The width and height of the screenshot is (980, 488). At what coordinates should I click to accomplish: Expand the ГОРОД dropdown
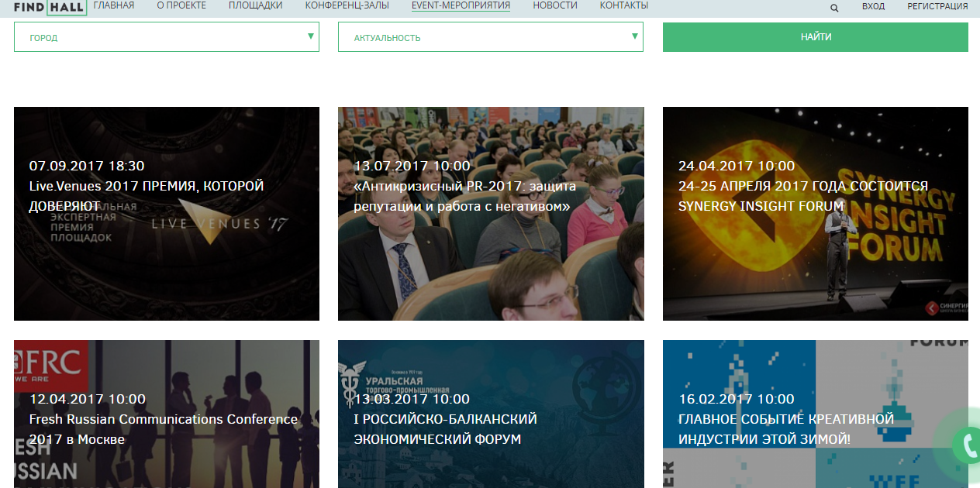pos(167,37)
